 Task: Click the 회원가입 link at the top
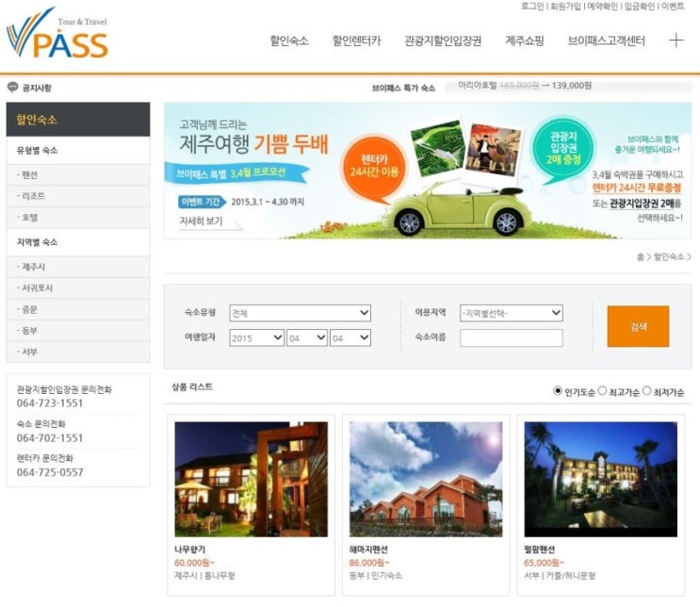(x=565, y=6)
